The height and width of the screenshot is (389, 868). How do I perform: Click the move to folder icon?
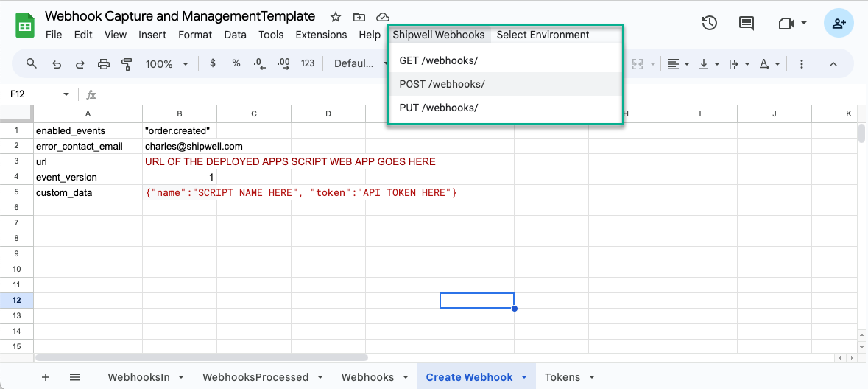359,17
